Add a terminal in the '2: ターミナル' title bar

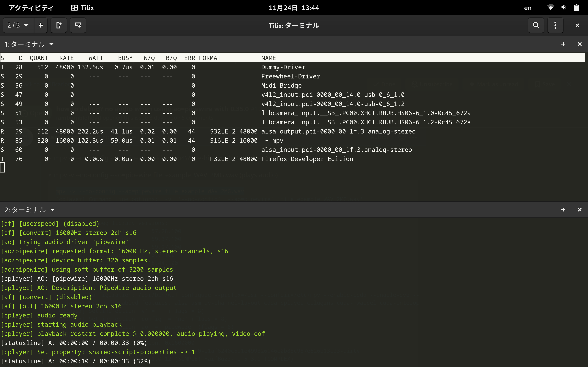click(x=563, y=210)
